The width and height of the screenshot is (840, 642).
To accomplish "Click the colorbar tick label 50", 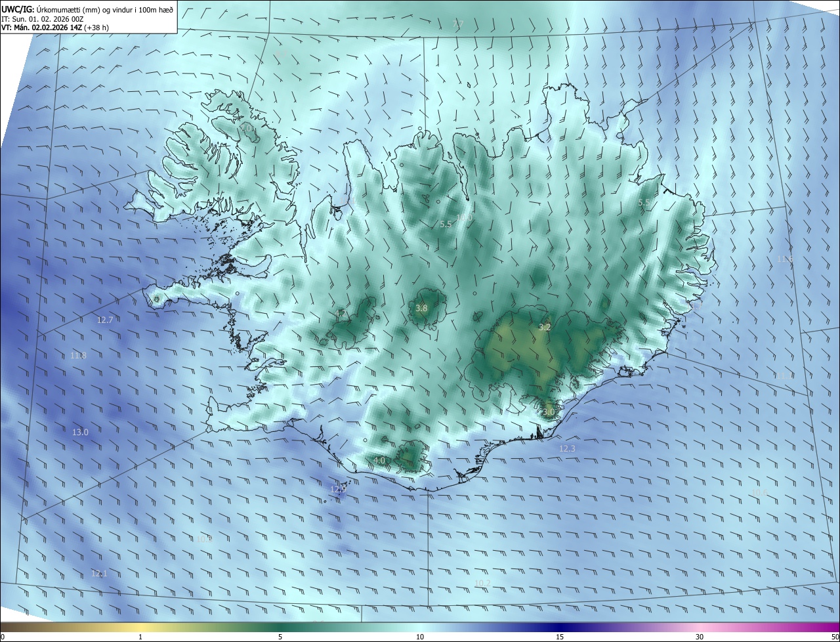I will pos(835,637).
